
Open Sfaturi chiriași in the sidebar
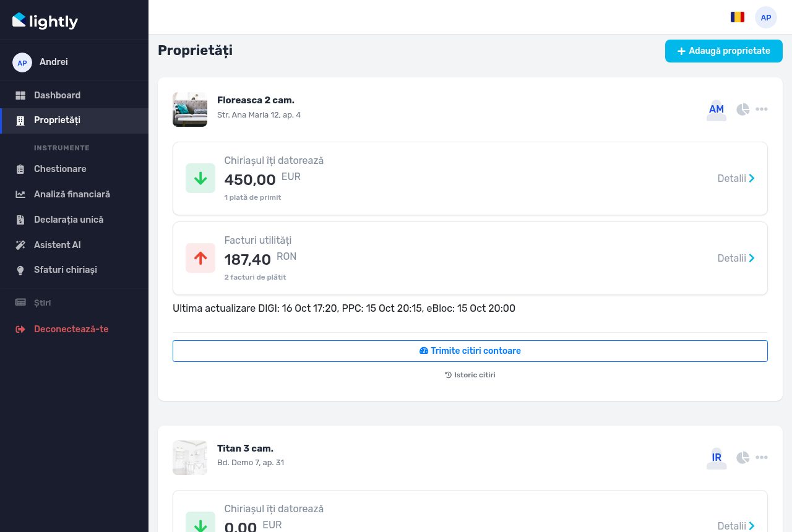(74, 270)
